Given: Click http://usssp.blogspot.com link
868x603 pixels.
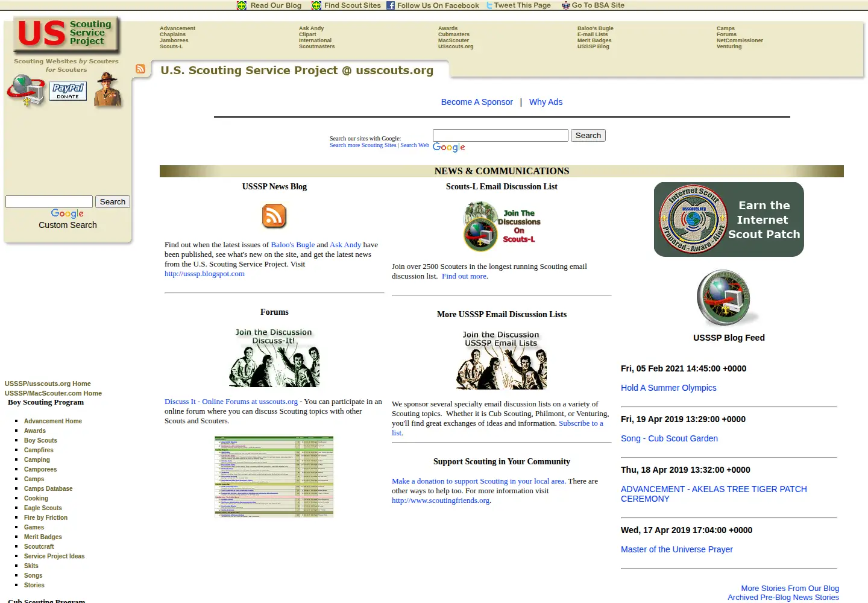Looking at the screenshot, I should [x=204, y=274].
